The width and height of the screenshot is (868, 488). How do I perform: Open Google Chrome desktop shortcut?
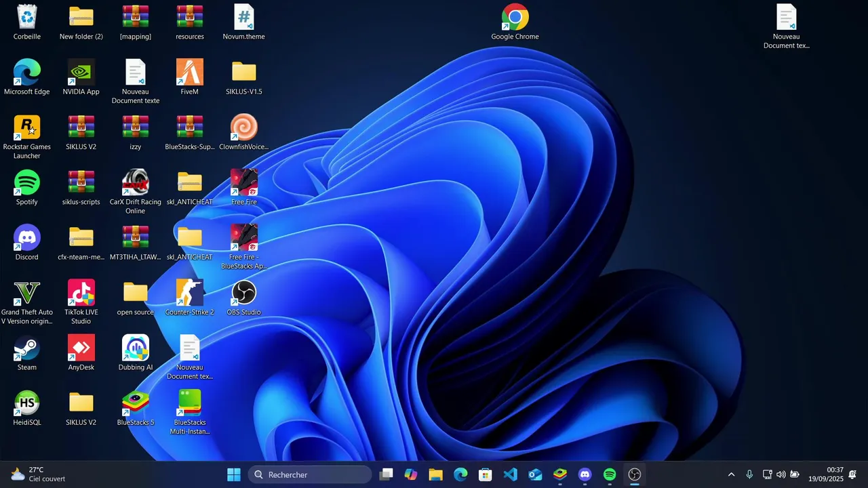[515, 17]
